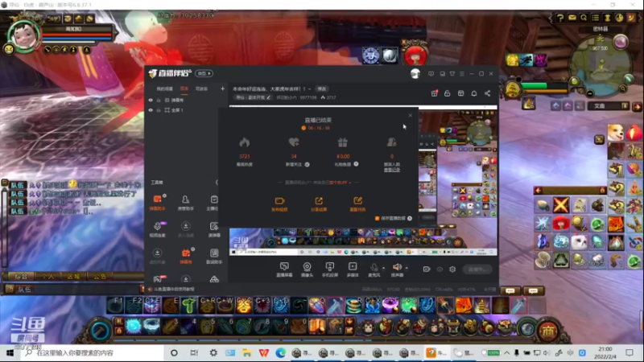Add a 手机投屏 phone-cast source
Screen dimensions: 644x362
point(329,269)
